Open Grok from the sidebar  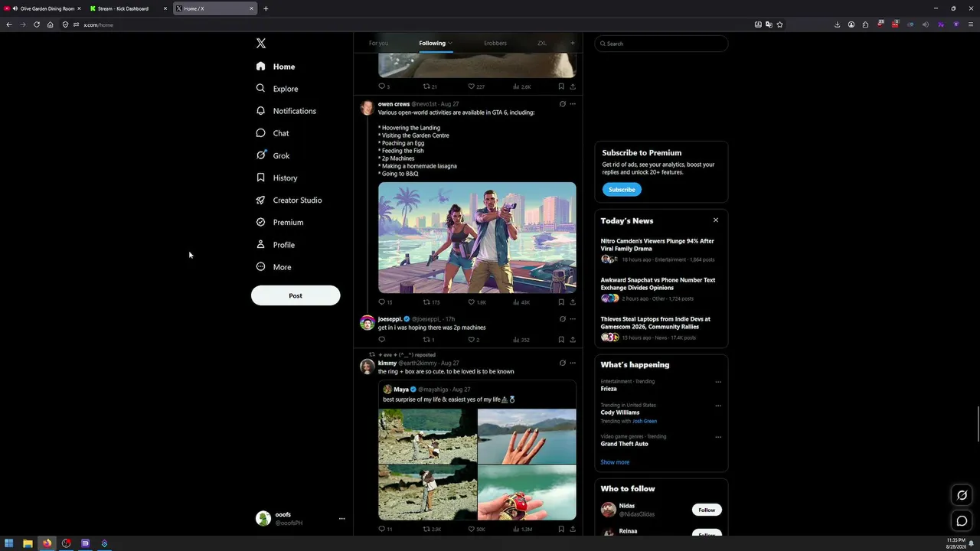pos(273,155)
